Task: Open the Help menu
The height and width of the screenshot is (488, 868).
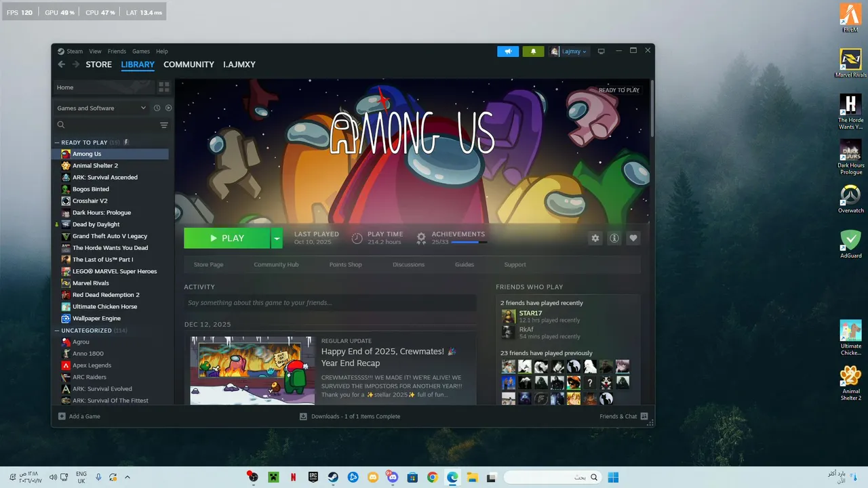Action: [x=161, y=52]
